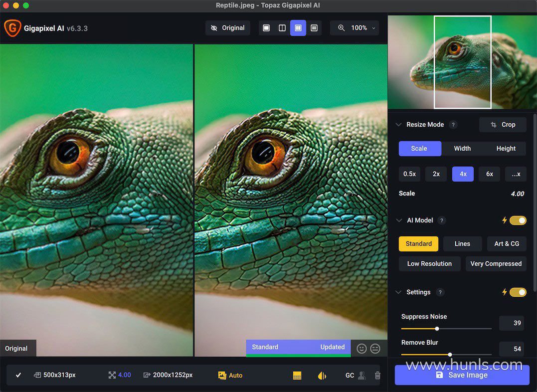537x392 pixels.
Task: Collapse the Resize Mode section
Action: [x=398, y=125]
